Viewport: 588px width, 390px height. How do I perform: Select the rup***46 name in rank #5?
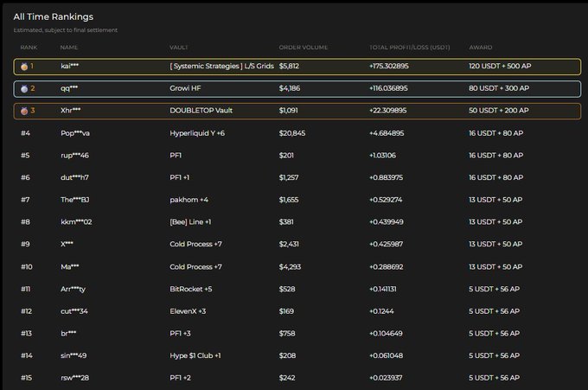click(x=74, y=156)
